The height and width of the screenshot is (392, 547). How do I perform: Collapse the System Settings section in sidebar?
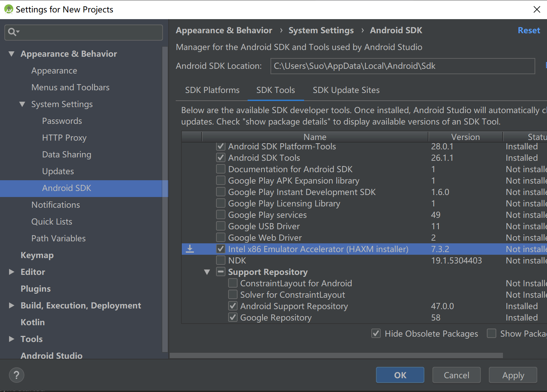click(x=22, y=104)
